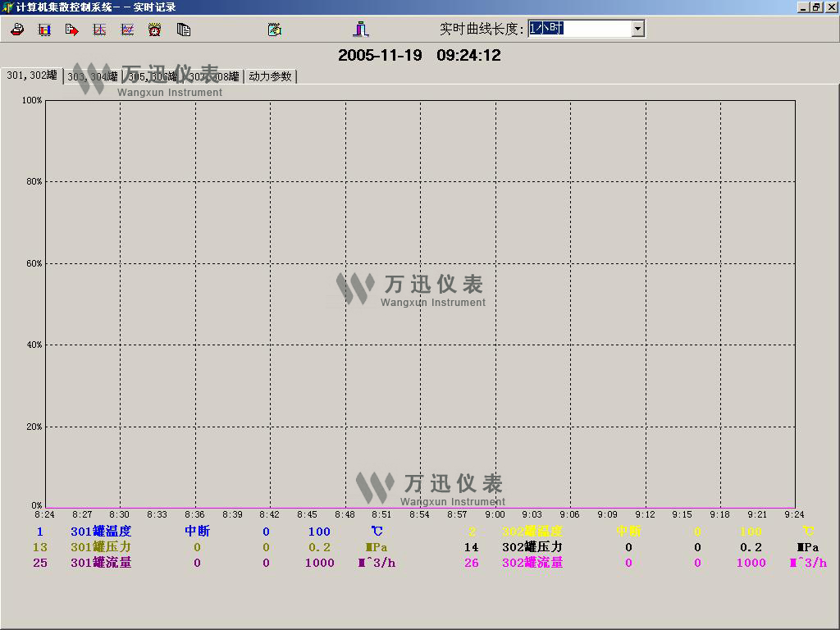Click the red alarm clock icon
The width and height of the screenshot is (840, 630).
click(x=155, y=30)
